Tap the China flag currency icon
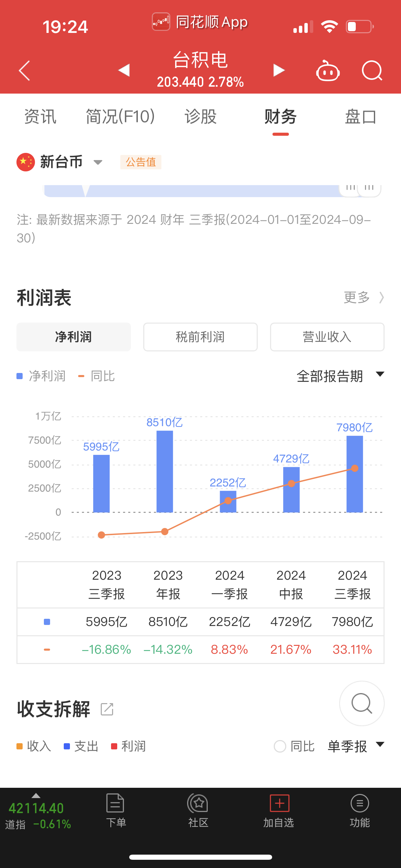This screenshot has height=868, width=401. 26,162
